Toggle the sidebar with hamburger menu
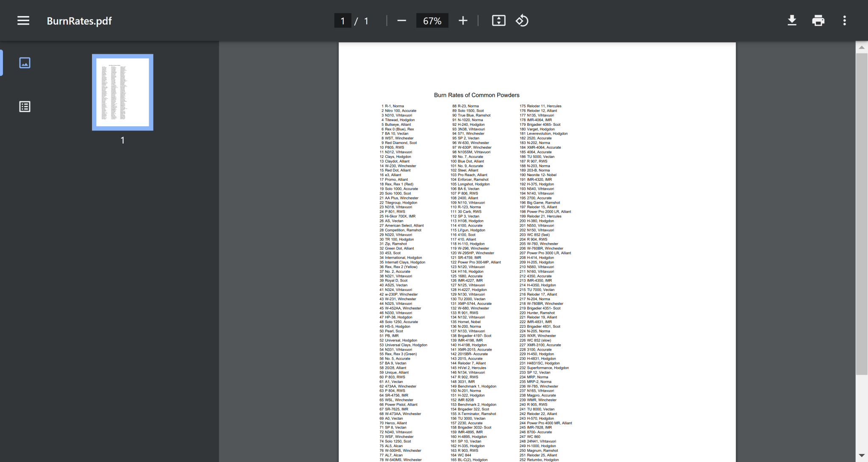Viewport: 868px width, 462px height. (23, 21)
